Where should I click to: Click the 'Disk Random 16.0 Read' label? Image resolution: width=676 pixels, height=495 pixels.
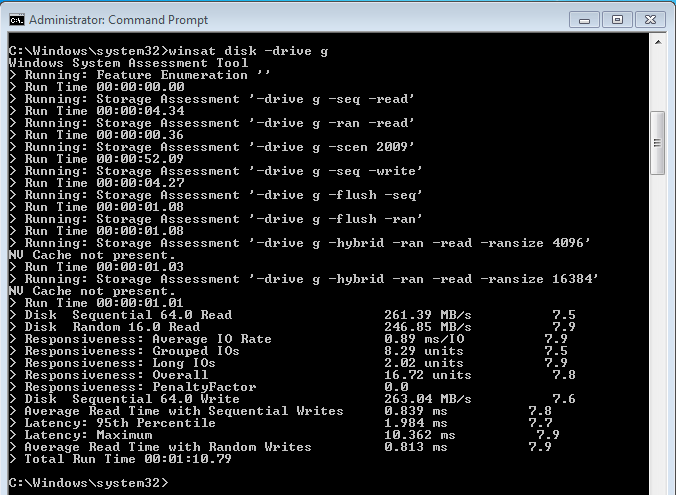tap(113, 327)
